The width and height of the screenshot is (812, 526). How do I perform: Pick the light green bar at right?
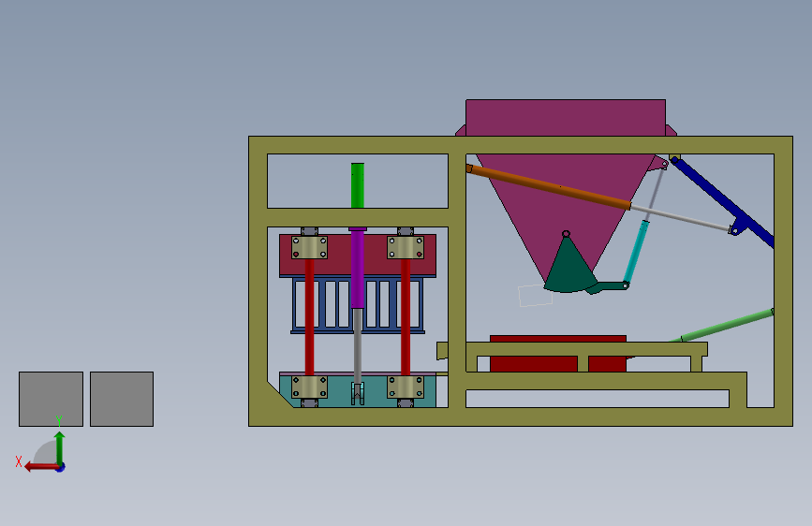pos(727,326)
